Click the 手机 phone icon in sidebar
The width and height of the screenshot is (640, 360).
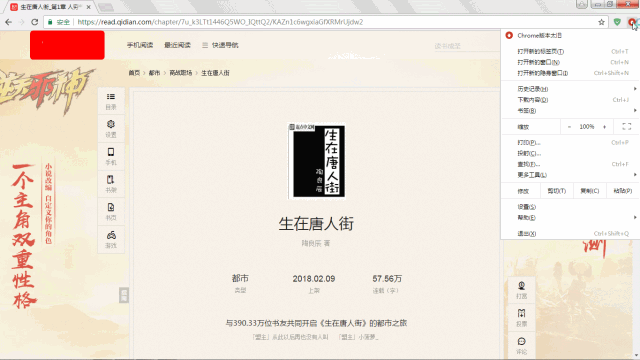[111, 156]
